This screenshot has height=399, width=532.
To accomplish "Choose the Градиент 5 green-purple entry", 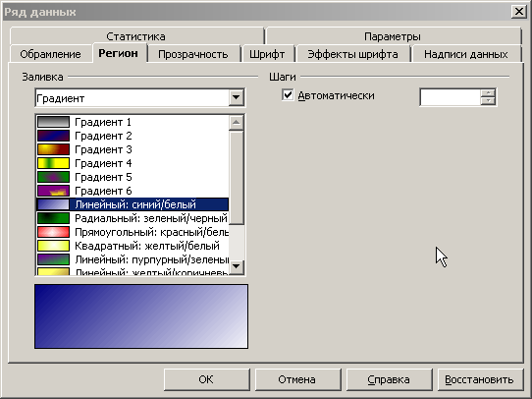I will [133, 177].
